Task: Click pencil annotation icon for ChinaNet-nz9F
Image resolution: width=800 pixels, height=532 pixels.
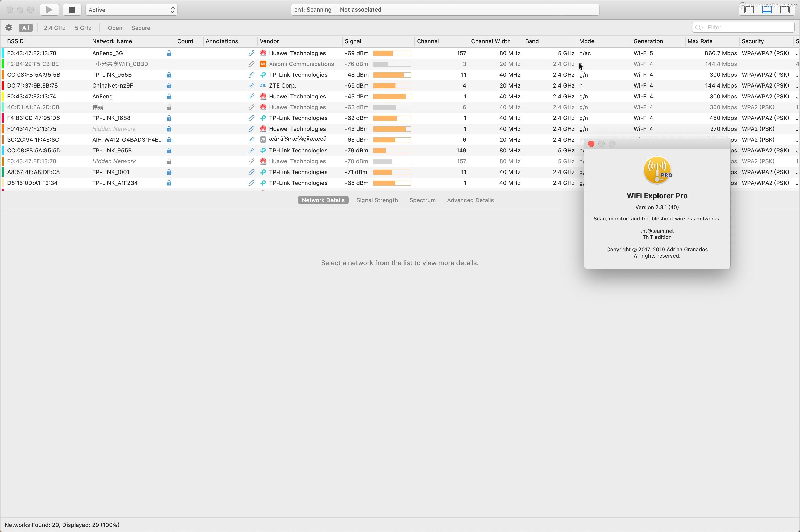Action: tap(251, 85)
